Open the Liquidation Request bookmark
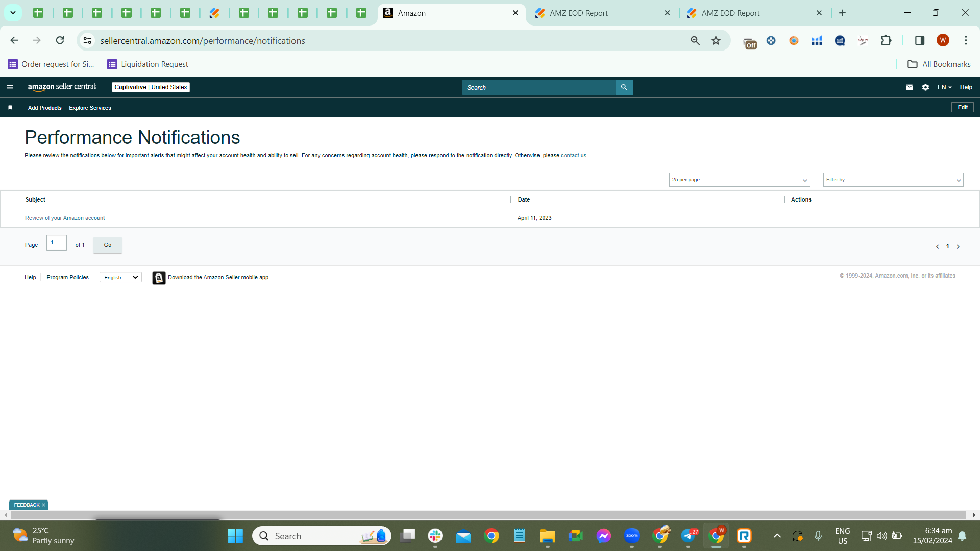 pyautogui.click(x=148, y=64)
